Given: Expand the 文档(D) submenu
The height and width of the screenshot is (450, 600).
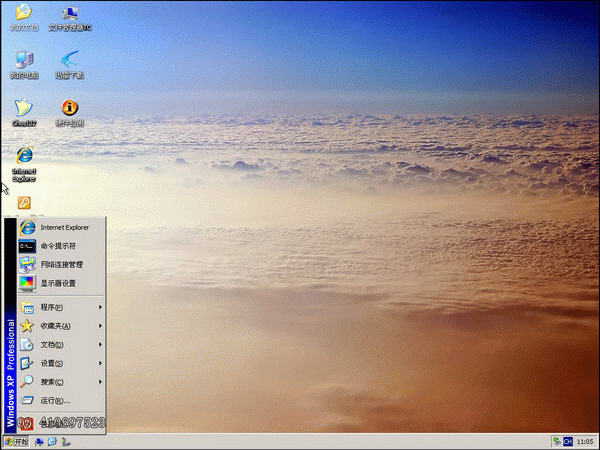Looking at the screenshot, I should [x=60, y=344].
